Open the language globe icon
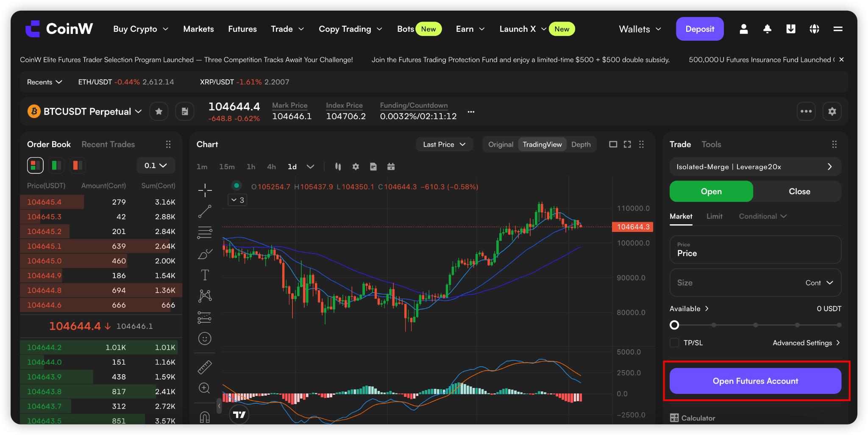868x435 pixels. [814, 29]
